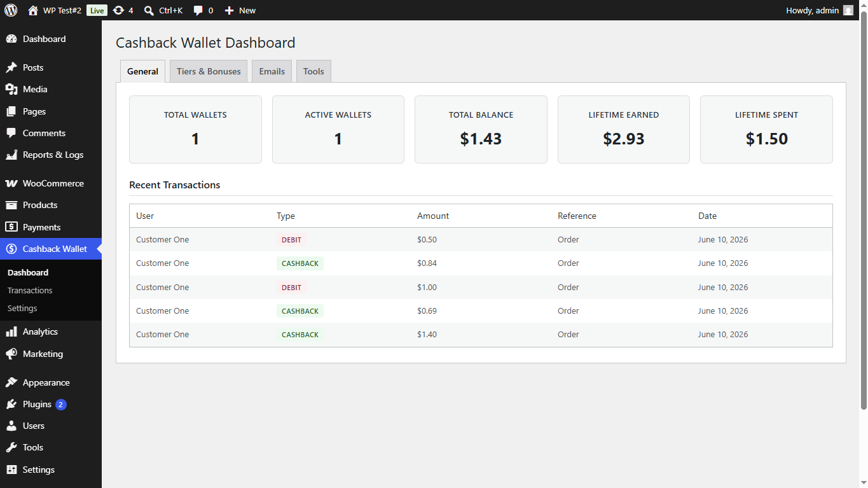Click the WooCommerce Woo icon

pos(11,183)
